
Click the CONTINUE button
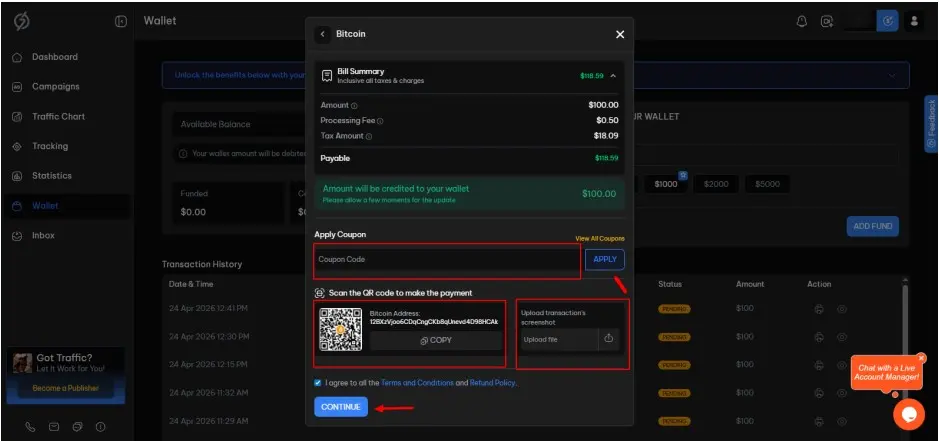point(341,407)
